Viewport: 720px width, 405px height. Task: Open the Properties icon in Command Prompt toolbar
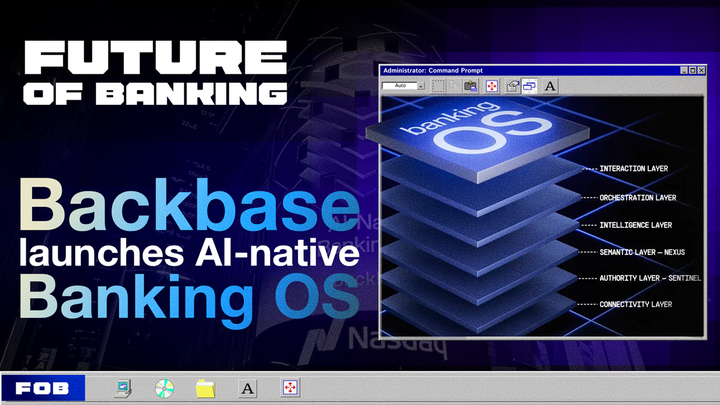click(512, 86)
